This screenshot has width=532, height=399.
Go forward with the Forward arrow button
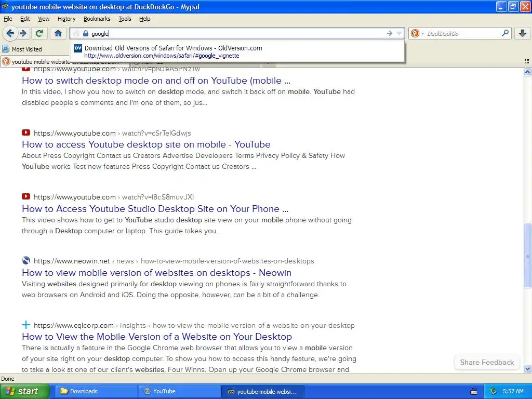(x=23, y=33)
